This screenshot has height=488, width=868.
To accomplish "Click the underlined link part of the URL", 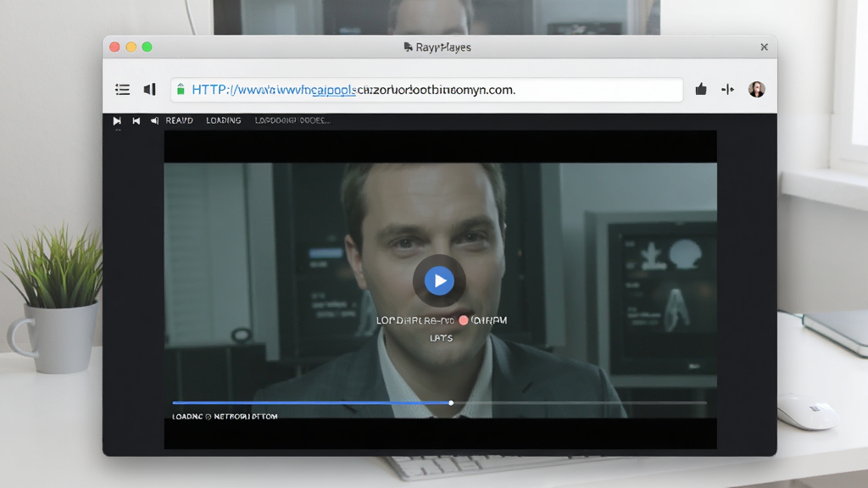I will (334, 90).
